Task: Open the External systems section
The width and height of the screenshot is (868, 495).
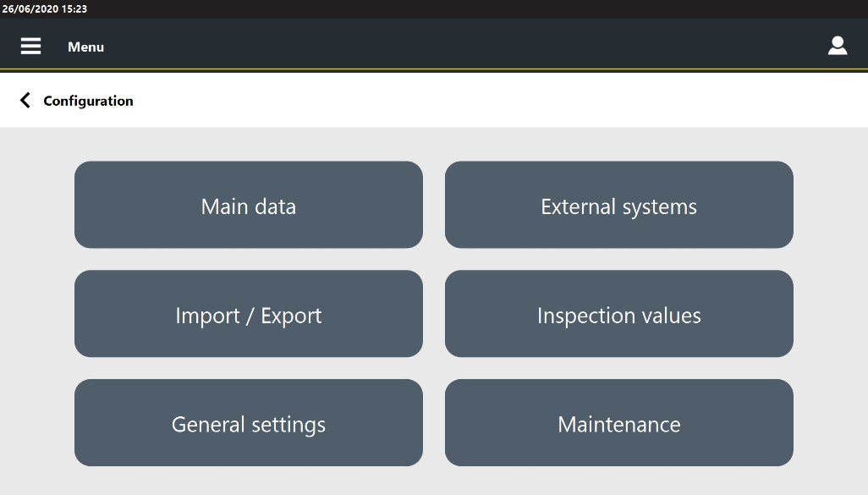Action: [618, 205]
